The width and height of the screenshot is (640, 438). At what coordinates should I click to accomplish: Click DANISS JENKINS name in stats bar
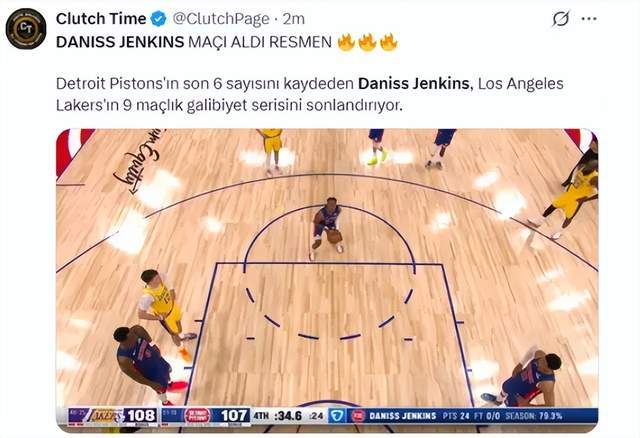tap(402, 416)
